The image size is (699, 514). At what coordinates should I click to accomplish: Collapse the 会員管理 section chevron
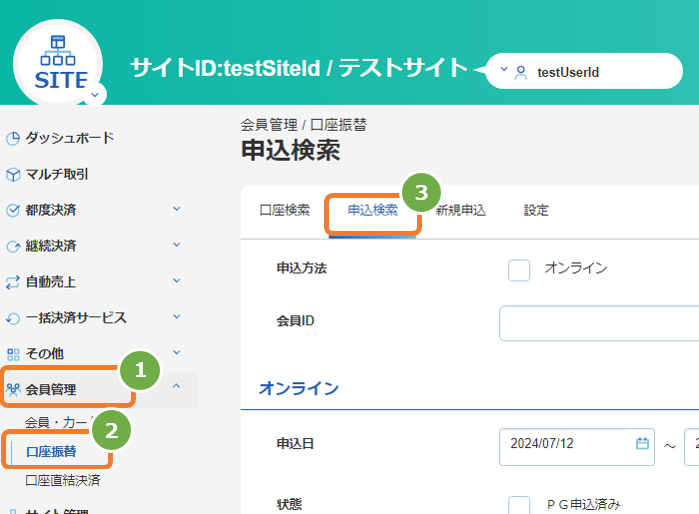(177, 386)
